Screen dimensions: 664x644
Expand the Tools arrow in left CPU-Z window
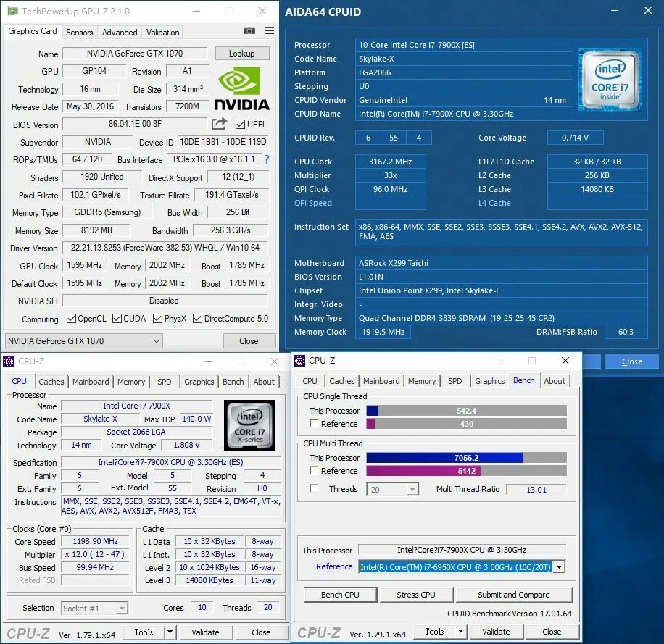click(170, 632)
